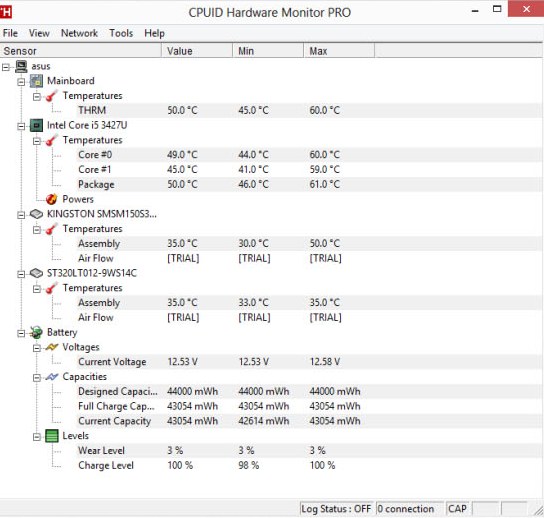This screenshot has height=518, width=544.
Task: Collapse the Levels branch
Action: [x=37, y=437]
